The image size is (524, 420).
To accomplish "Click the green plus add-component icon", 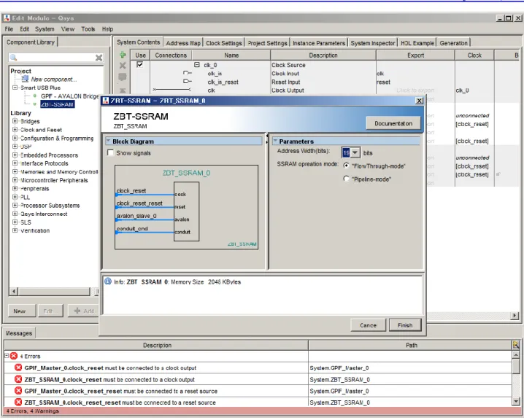I will pyautogui.click(x=123, y=55).
